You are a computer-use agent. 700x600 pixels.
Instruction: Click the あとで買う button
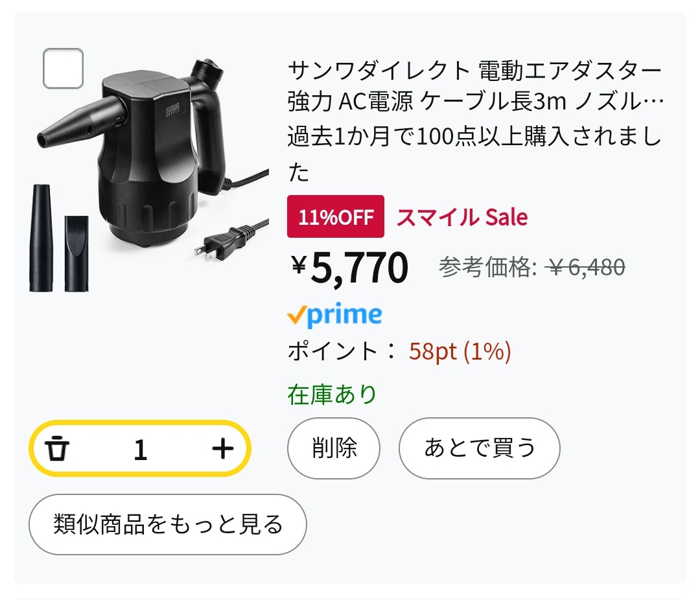click(479, 448)
